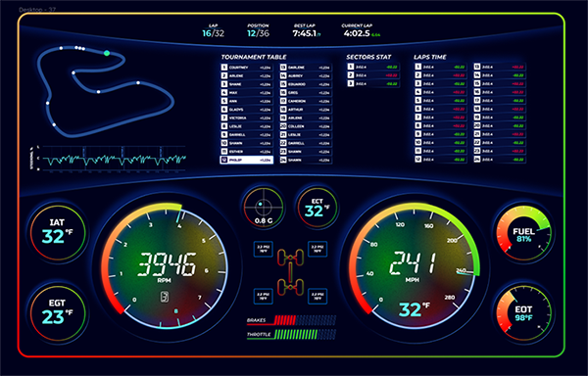Select sector 2 row in Sectors Stat

(x=373, y=75)
